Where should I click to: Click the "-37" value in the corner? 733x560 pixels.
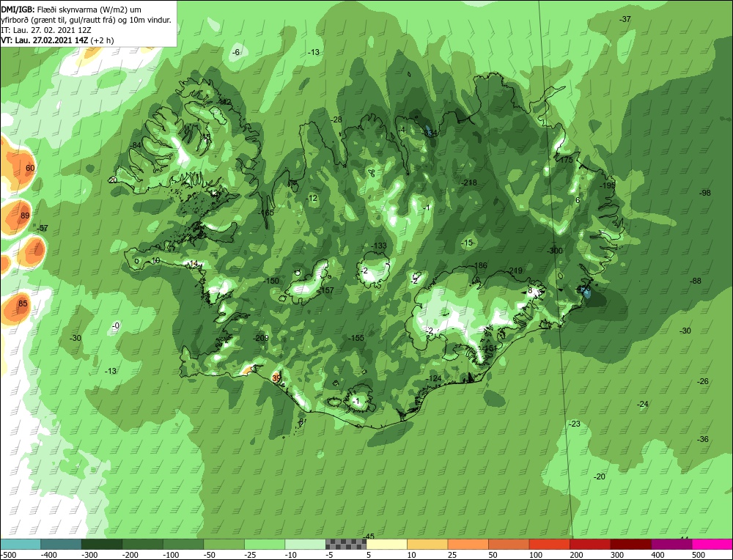tap(625, 19)
